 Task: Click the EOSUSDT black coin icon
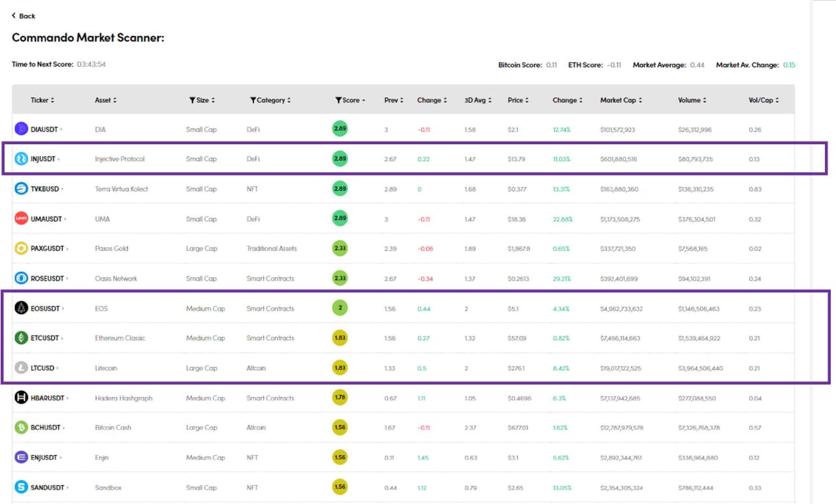(22, 308)
